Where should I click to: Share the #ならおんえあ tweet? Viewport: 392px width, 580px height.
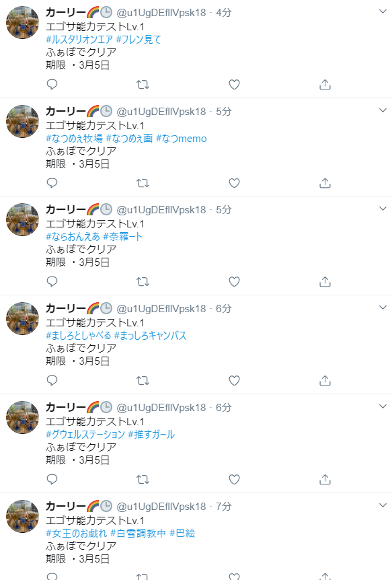325,282
